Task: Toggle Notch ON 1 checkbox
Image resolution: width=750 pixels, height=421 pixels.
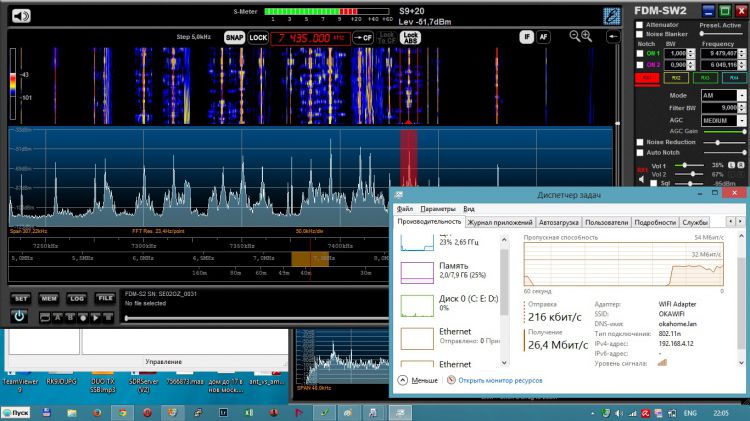Action: (x=640, y=54)
